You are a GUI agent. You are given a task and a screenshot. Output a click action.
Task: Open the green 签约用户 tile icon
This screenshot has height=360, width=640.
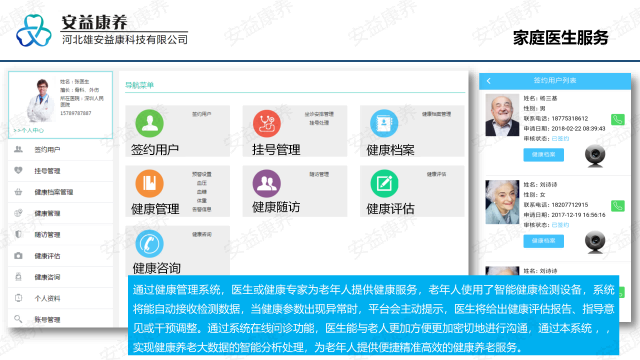(x=149, y=123)
